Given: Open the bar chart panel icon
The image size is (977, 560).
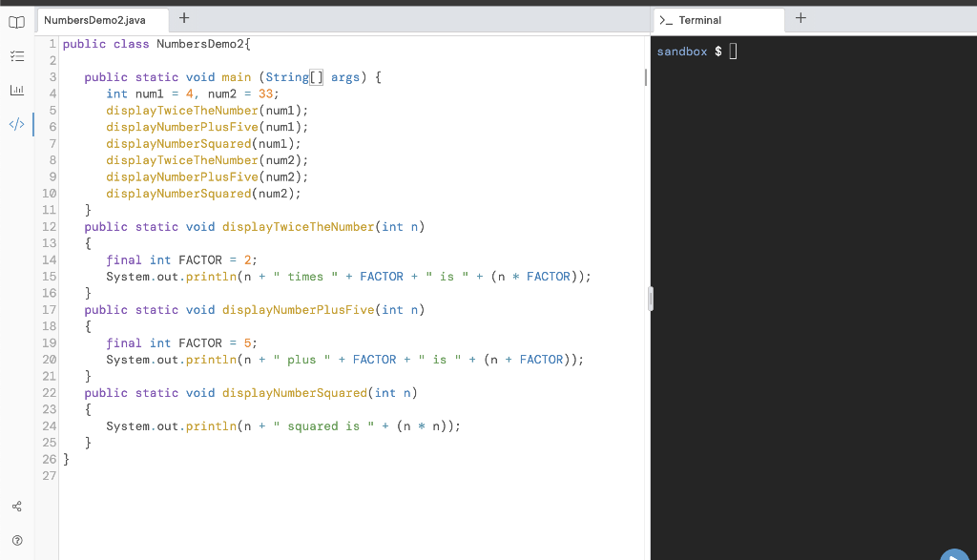Looking at the screenshot, I should (15, 90).
